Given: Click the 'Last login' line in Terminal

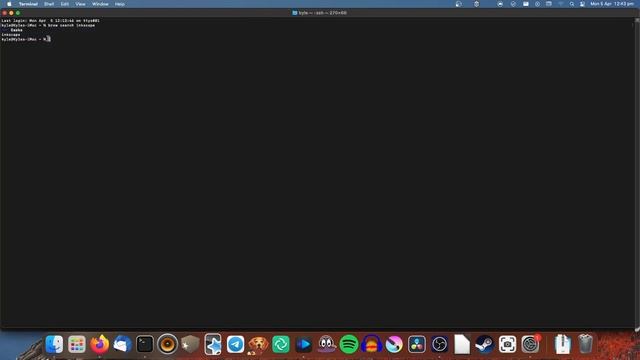Looking at the screenshot, I should point(50,20).
